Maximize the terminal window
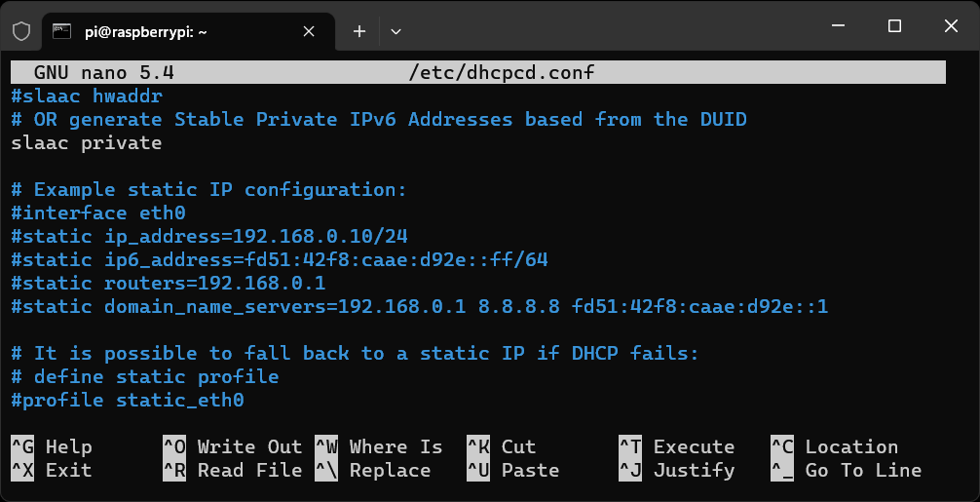The height and width of the screenshot is (502, 980). click(x=894, y=26)
